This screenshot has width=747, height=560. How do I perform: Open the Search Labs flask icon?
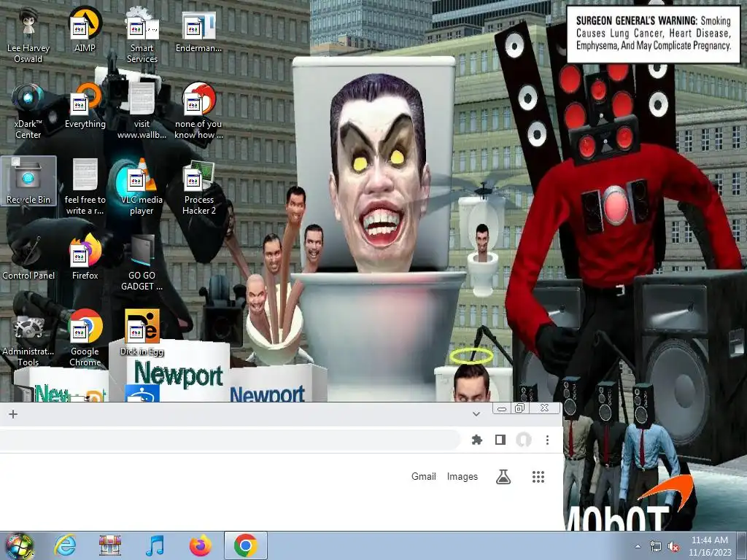503,477
